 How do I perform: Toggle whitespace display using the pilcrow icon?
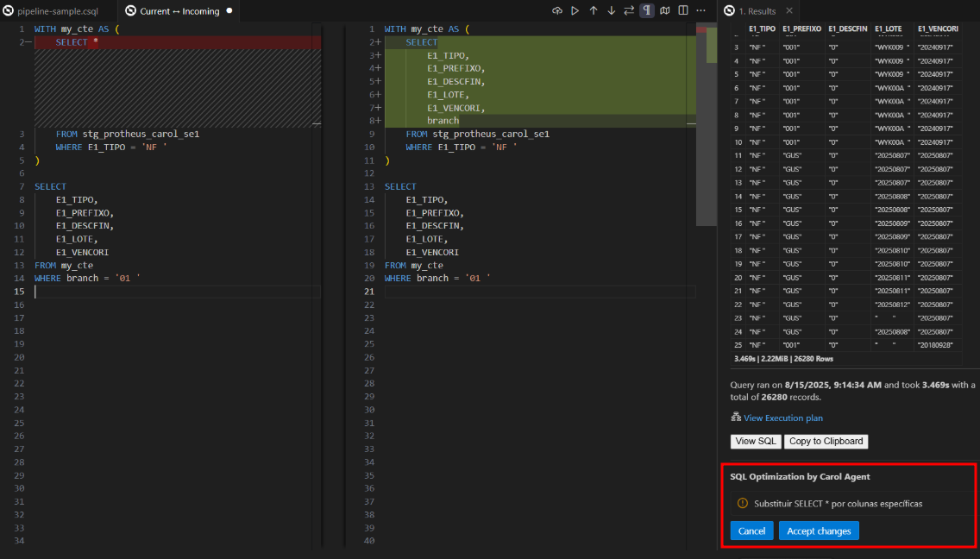pos(647,10)
